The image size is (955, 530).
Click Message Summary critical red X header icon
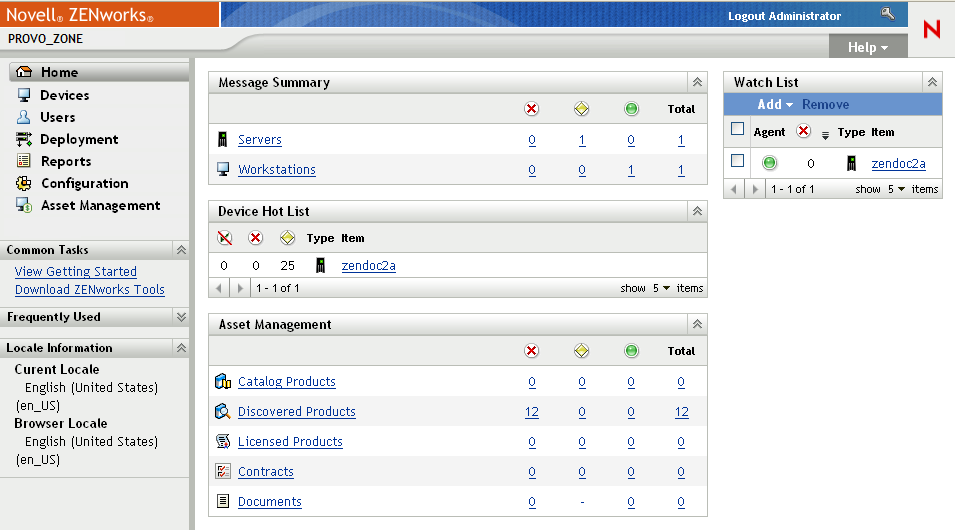pos(532,108)
